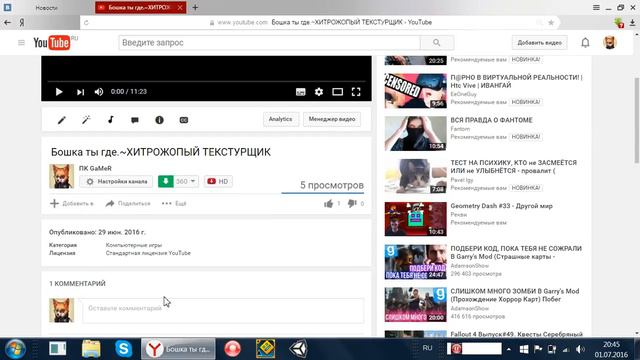
Task: Toggle video subtitles
Action: coord(300,92)
